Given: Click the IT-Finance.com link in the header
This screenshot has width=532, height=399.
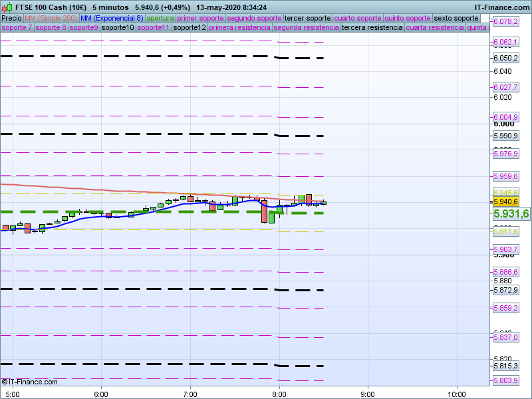Looking at the screenshot, I should pos(501,7).
